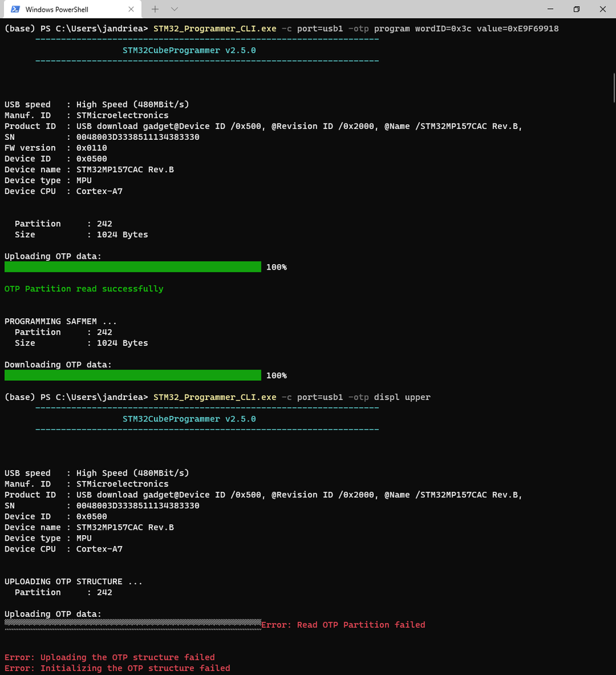Select the Windows PowerShell tab
Screen dimensions: 616x675
tap(72, 9)
